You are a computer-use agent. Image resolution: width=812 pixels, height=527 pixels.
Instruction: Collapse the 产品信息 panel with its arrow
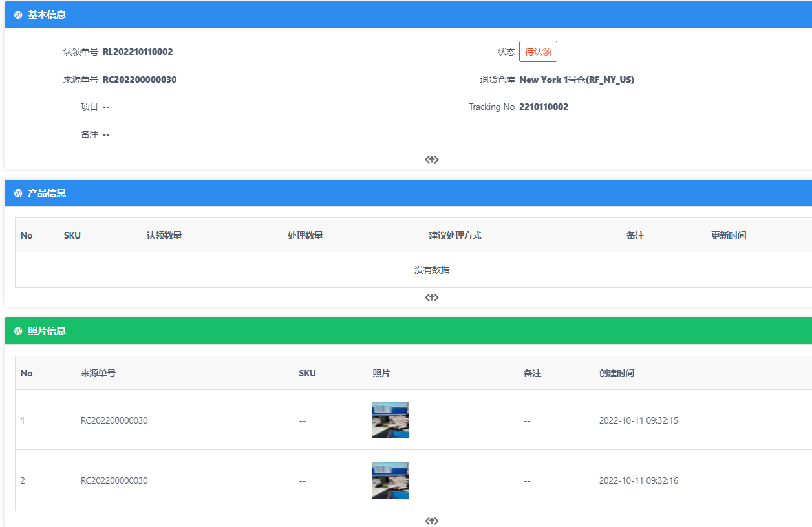coord(432,297)
